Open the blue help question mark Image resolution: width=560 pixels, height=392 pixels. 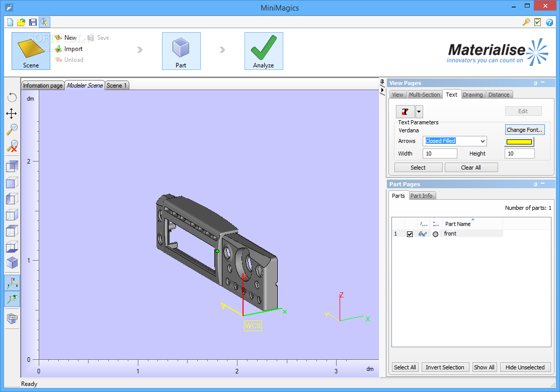tap(549, 22)
